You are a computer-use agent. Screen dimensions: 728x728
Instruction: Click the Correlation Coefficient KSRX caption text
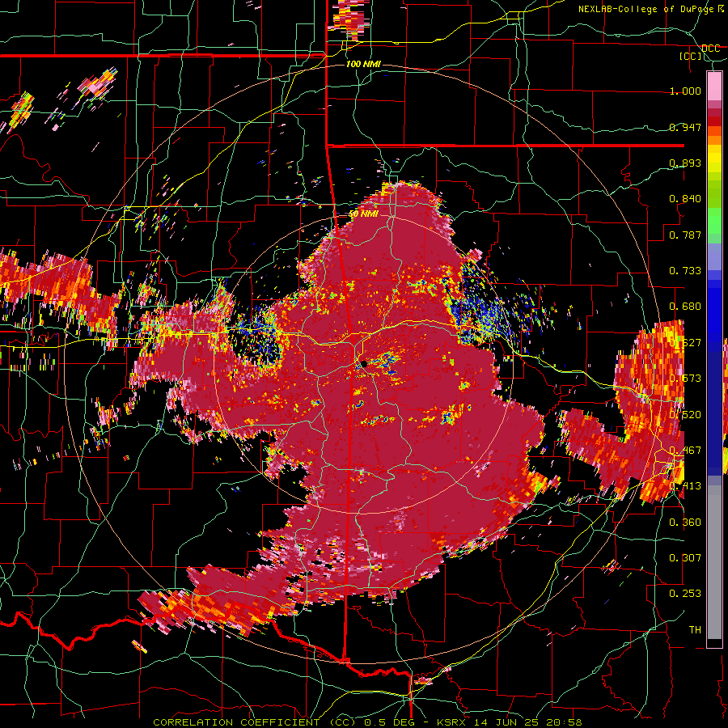tap(367, 722)
